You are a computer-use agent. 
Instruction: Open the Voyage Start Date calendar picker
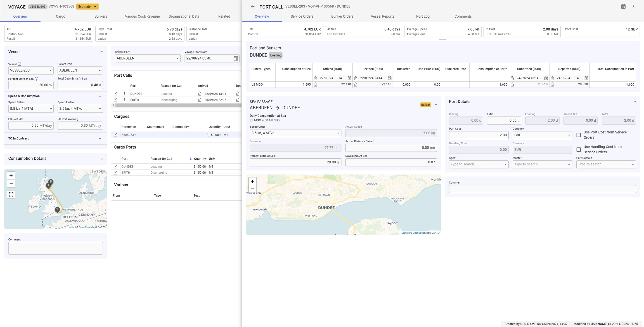pos(236,58)
